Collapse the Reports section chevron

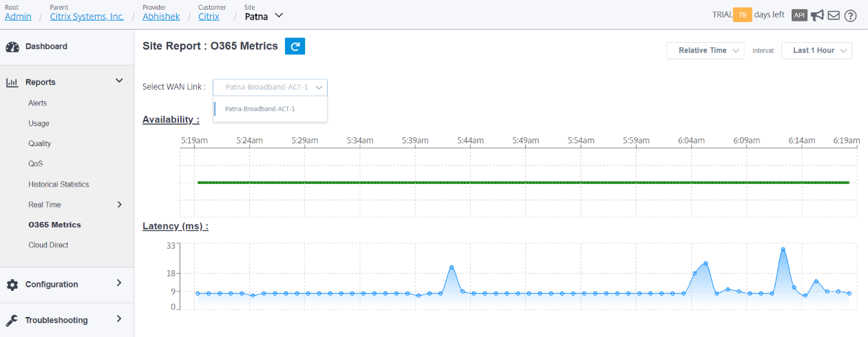119,81
